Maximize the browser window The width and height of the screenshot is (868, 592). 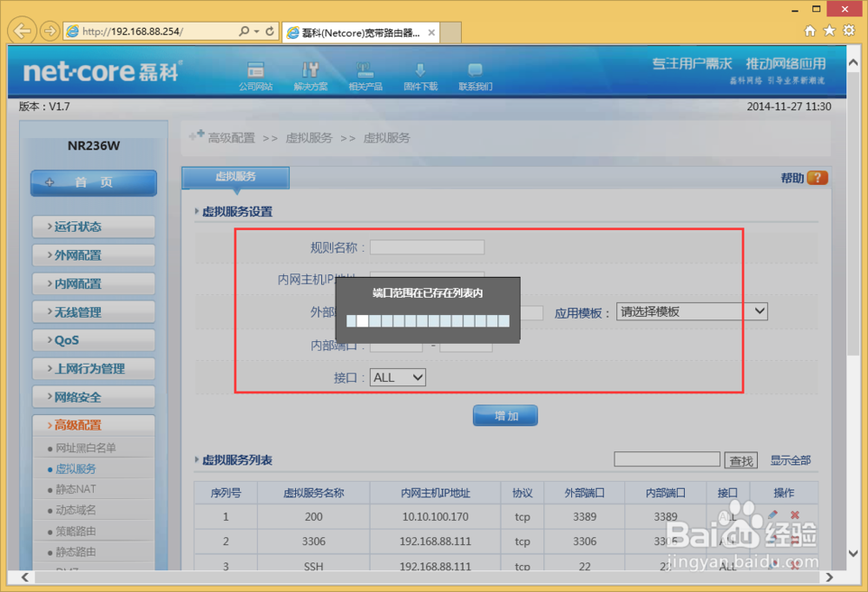[816, 9]
